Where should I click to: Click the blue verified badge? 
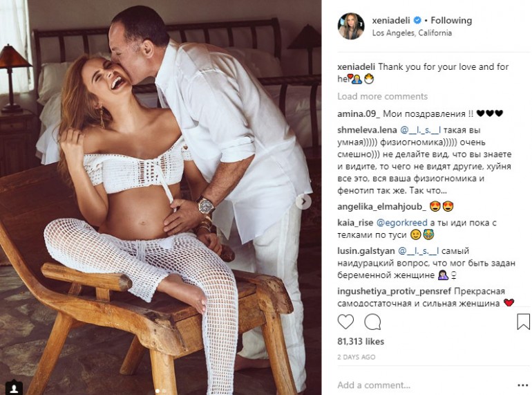(417, 21)
